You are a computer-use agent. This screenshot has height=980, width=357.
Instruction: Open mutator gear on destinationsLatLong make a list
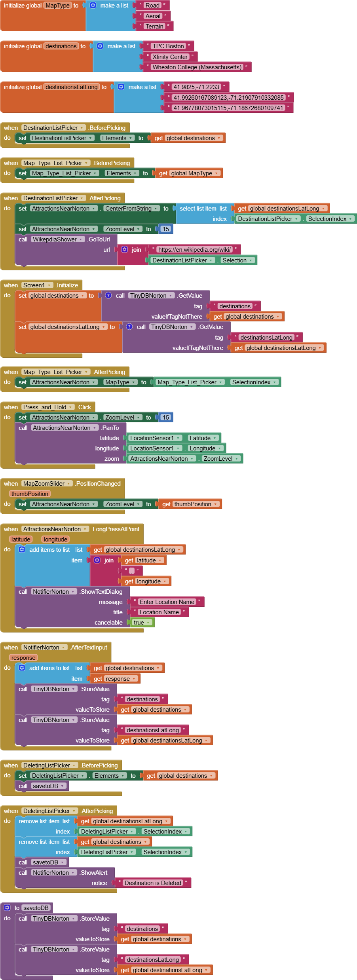121,87
